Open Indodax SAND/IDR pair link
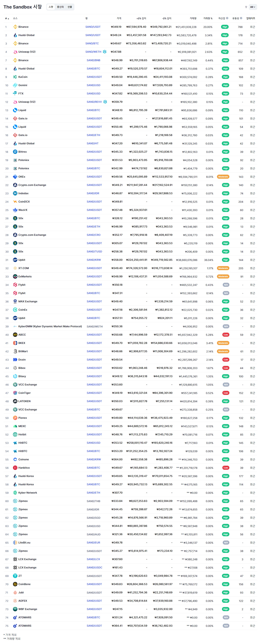The width and height of the screenshot is (259, 644). point(93,193)
